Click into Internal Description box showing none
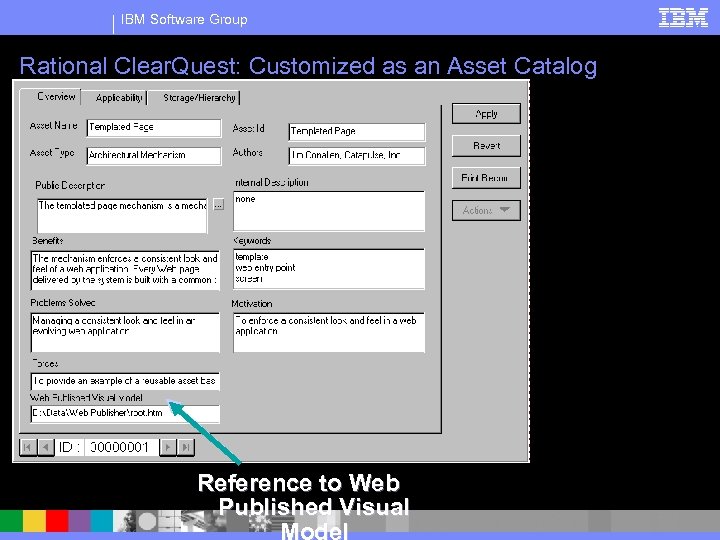 (x=329, y=211)
